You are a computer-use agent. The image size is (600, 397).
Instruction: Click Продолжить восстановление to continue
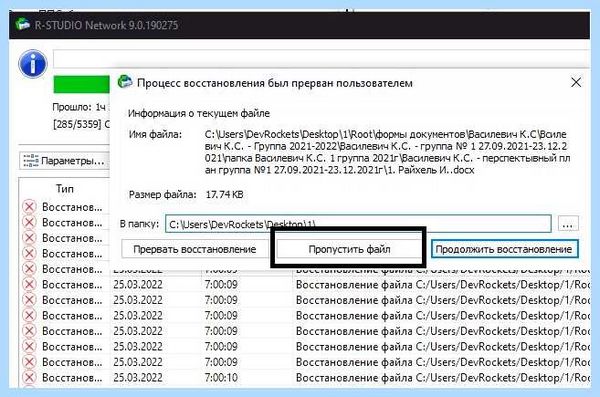[504, 250]
